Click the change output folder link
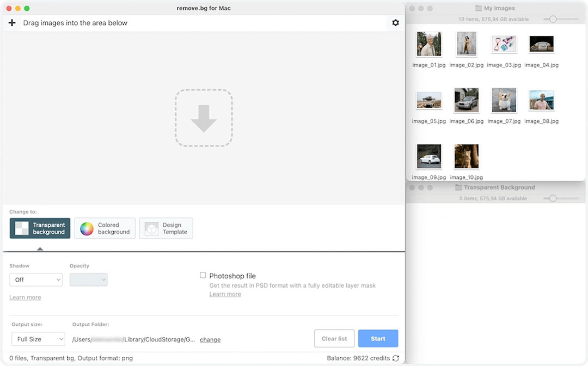The image size is (588, 366). [x=210, y=339]
